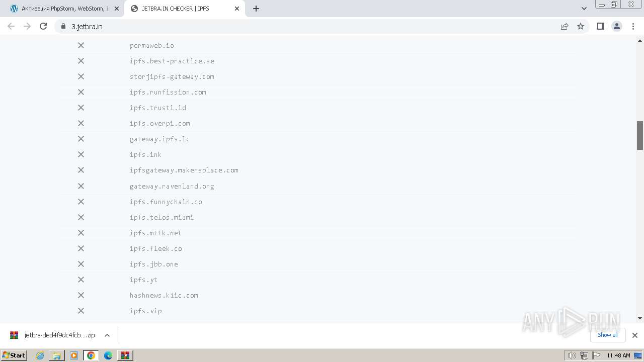Click the X status icon beside permaweb.io
The image size is (644, 362).
pyautogui.click(x=80, y=45)
